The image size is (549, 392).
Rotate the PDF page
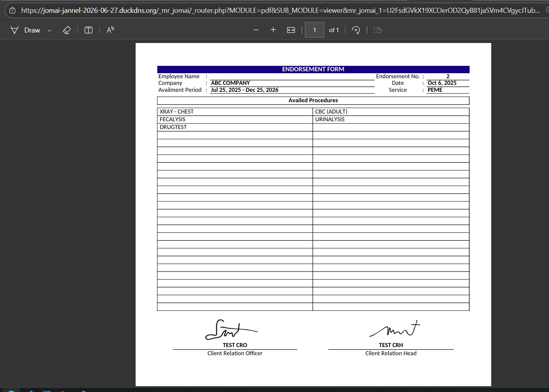[x=356, y=30]
